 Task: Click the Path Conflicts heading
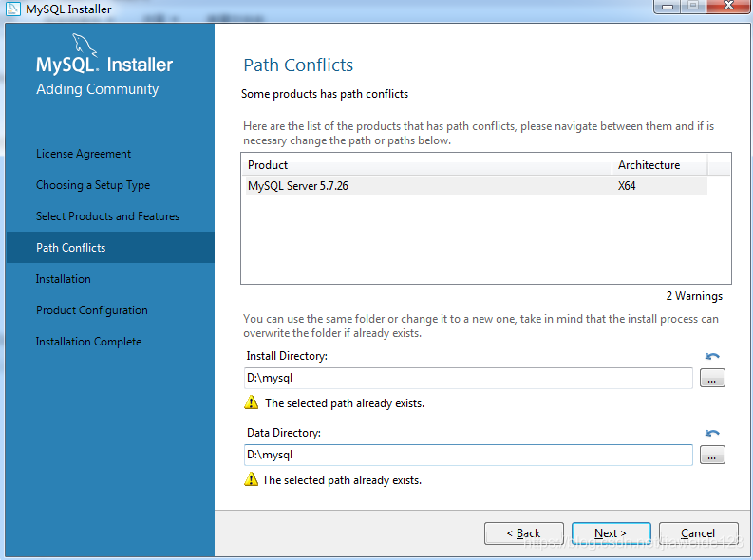(298, 65)
